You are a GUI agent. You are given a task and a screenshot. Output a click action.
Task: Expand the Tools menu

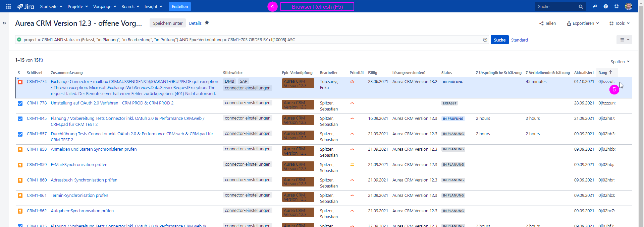click(x=620, y=23)
